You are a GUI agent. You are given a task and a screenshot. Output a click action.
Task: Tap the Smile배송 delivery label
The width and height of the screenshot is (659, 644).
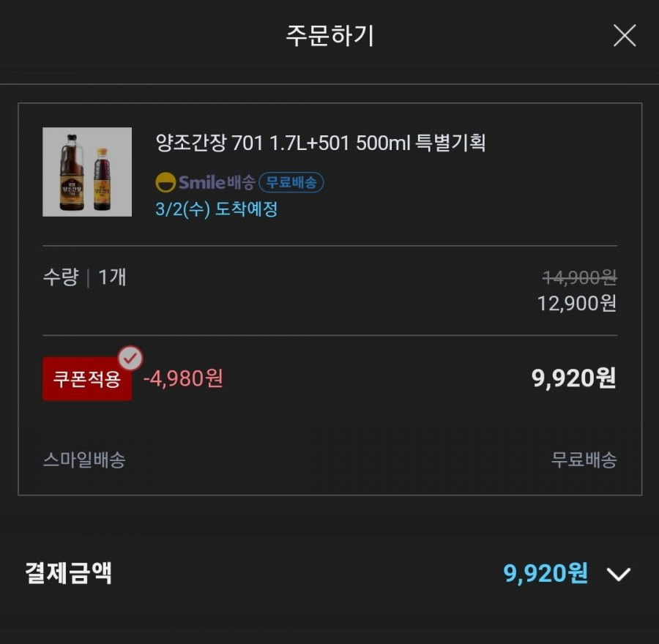coord(217,182)
